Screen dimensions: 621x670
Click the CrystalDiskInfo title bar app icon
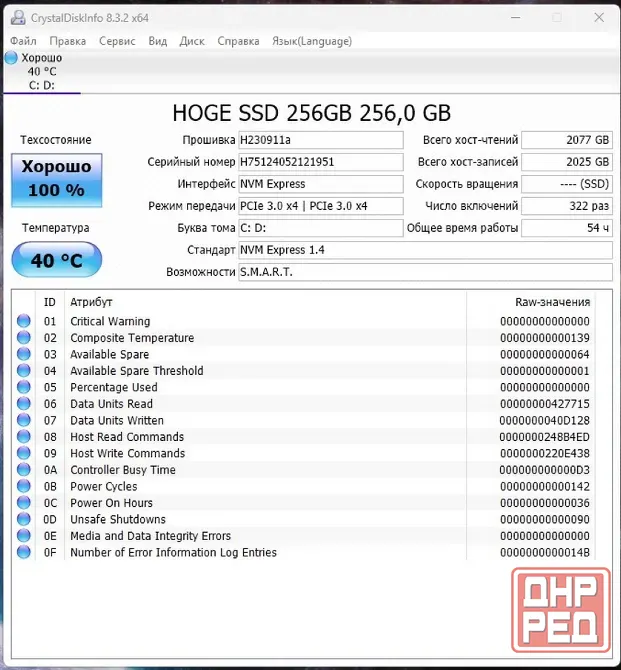[x=18, y=18]
